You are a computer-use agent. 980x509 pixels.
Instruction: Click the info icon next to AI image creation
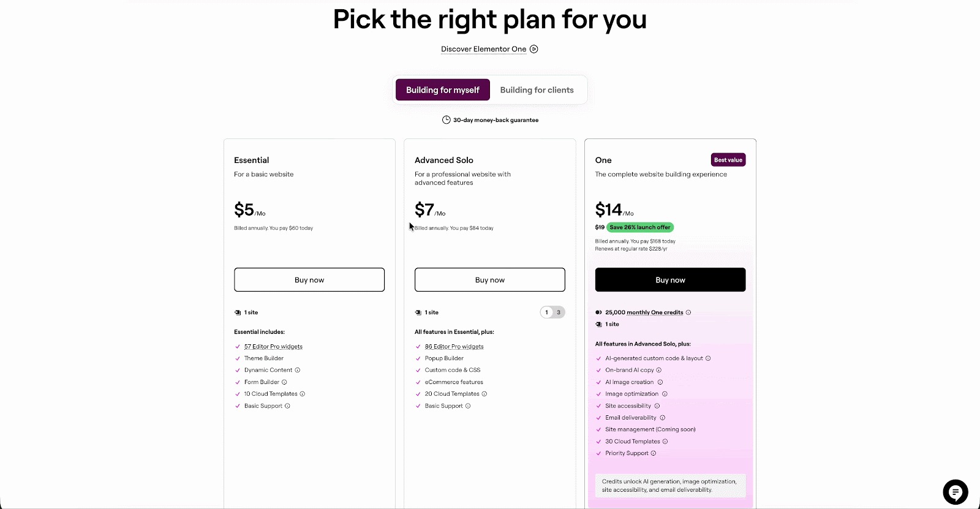coord(660,382)
